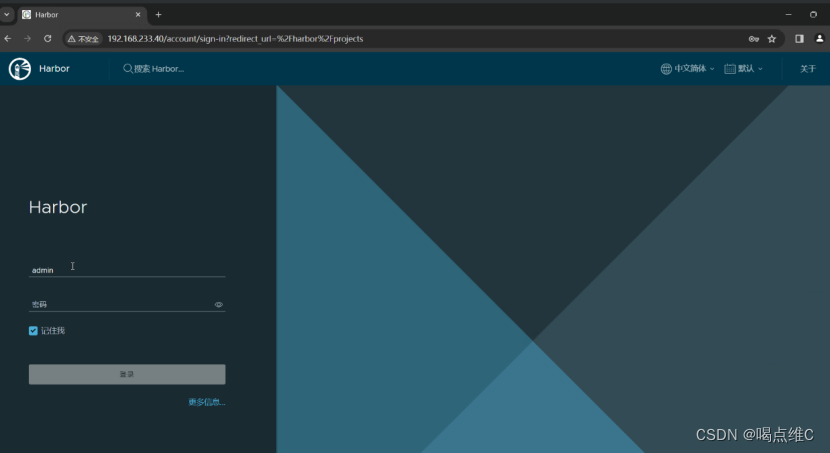Select the Harbor browser tab
Screen dimensions: 830x453
82,15
